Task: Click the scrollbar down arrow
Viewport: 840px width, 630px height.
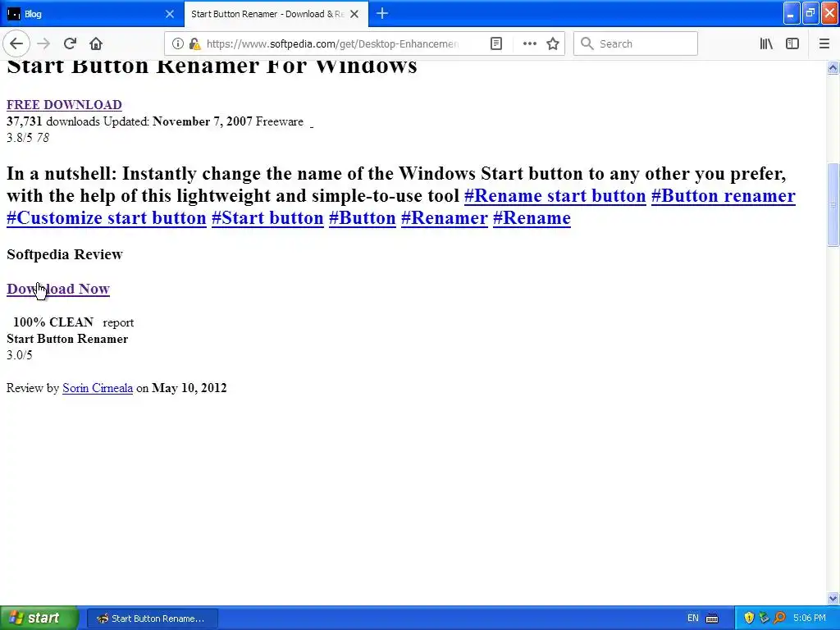Action: [x=833, y=598]
